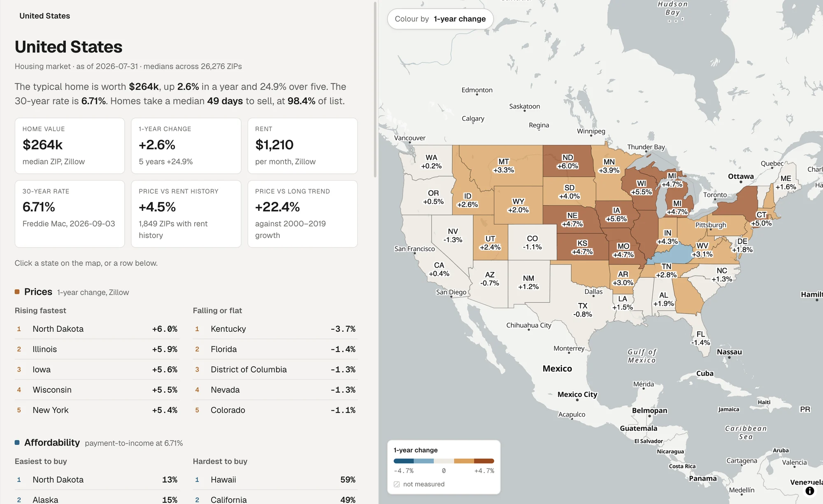
Task: Click Kansas labelled KS +4.7%
Action: 582,247
